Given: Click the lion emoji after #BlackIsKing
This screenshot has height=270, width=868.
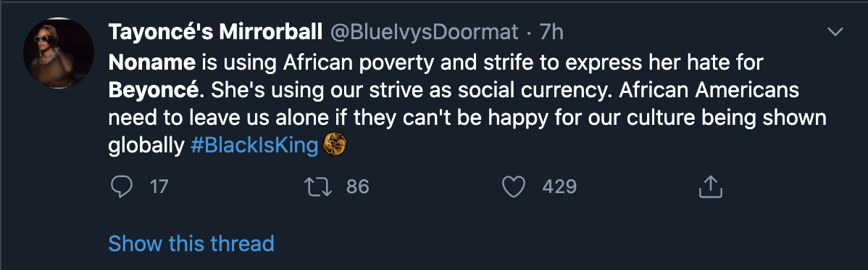Looking at the screenshot, I should 335,145.
